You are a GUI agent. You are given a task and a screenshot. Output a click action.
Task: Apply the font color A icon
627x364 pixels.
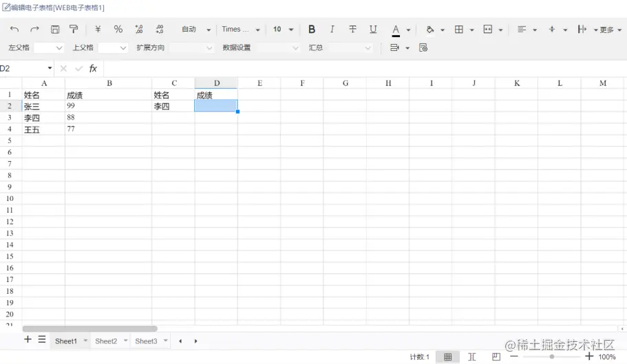[396, 30]
